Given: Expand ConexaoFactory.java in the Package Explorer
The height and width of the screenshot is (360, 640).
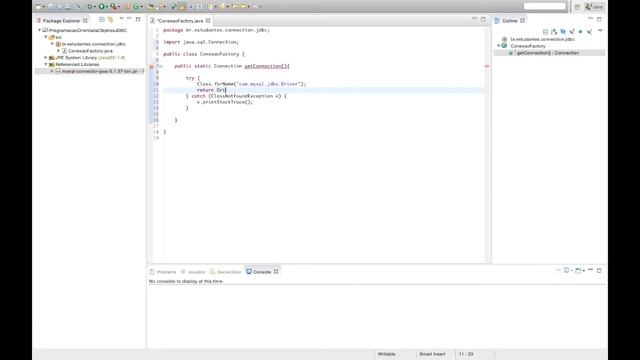Looking at the screenshot, I should [x=58, y=51].
